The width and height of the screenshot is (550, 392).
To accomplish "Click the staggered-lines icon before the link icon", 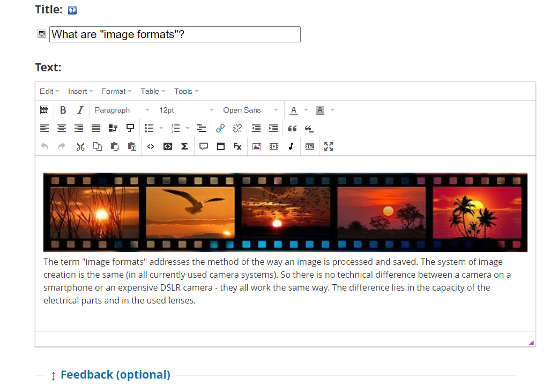I will point(202,129).
